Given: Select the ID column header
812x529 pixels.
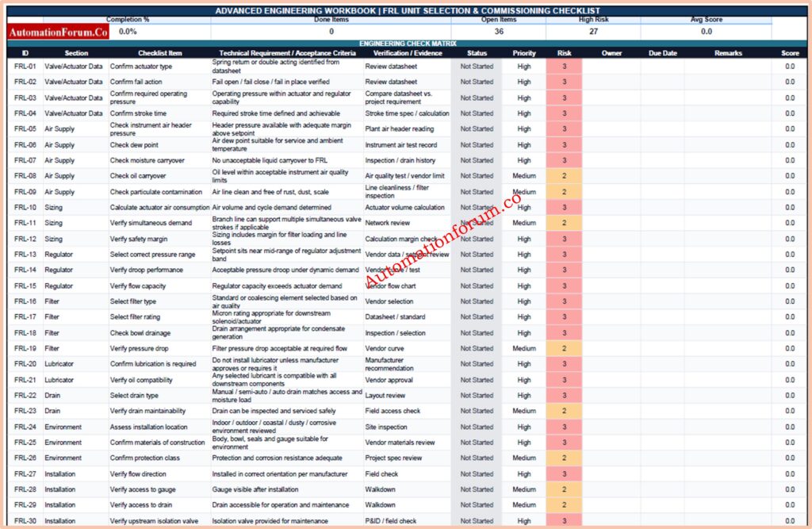Looking at the screenshot, I should (x=25, y=53).
